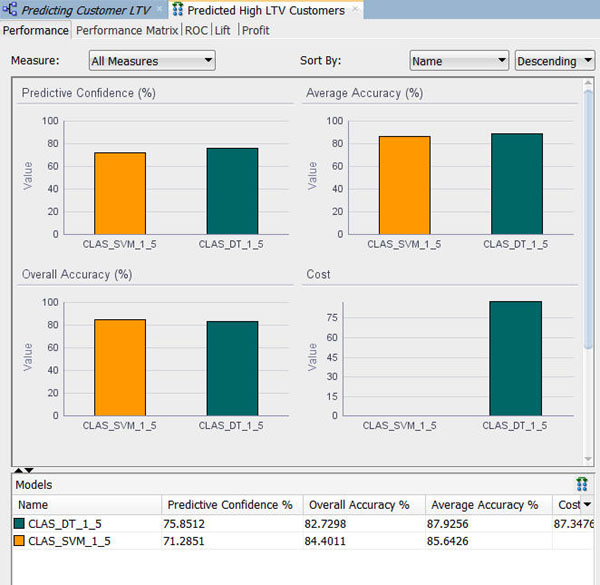Switch to the Performance Matrix tab
The height and width of the screenshot is (585, 600).
[128, 30]
